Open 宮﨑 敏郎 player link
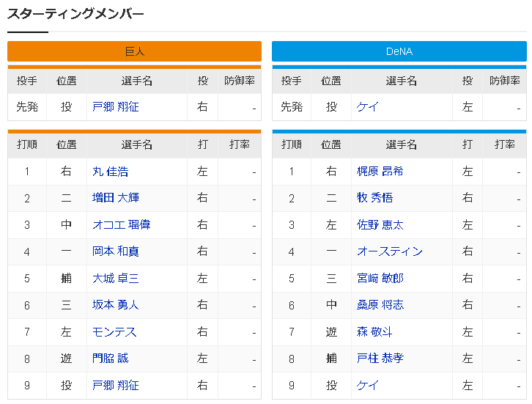Viewport: 532px width, 404px height. pos(380,278)
